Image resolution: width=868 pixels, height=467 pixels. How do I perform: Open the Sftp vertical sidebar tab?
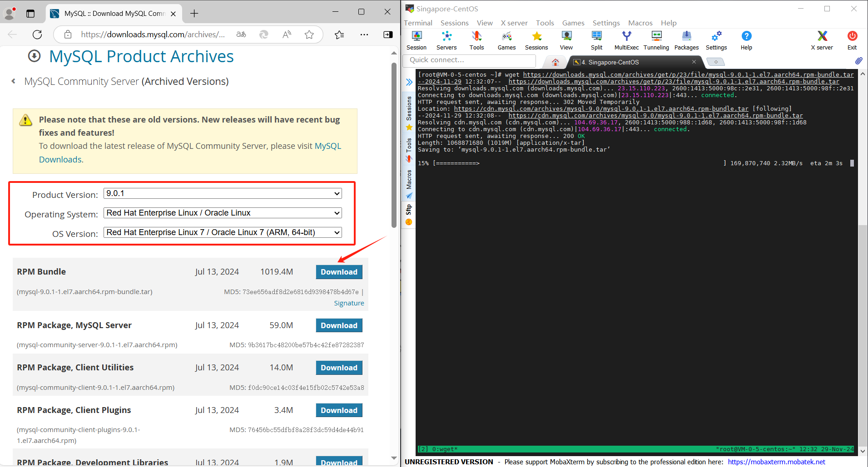point(409,215)
